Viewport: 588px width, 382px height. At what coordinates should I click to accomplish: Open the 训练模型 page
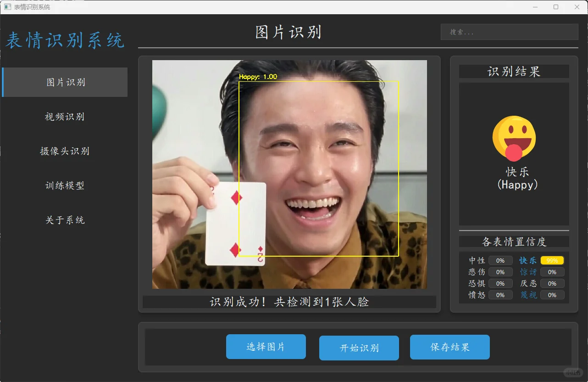click(64, 185)
